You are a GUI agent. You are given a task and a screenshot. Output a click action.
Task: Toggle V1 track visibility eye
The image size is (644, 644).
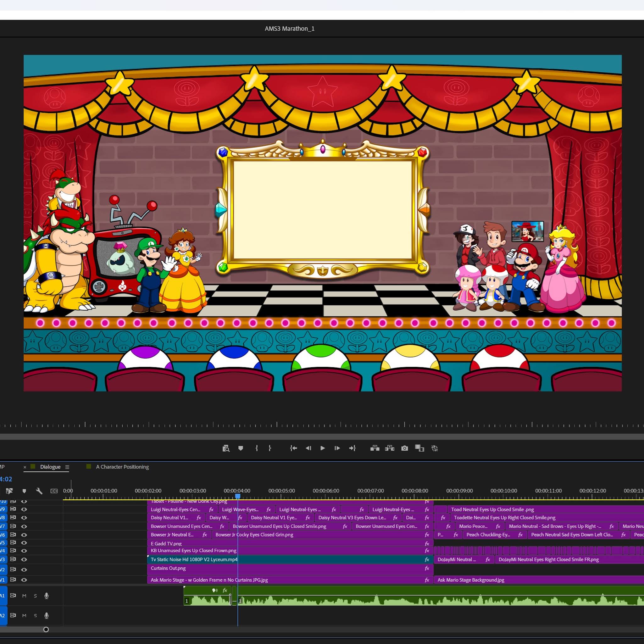(x=24, y=580)
